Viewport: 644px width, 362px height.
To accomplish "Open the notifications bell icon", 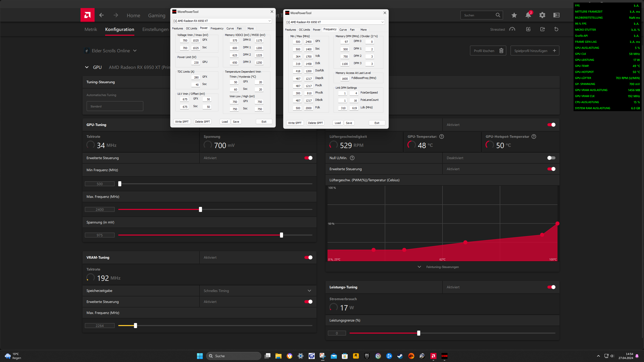I will (528, 15).
